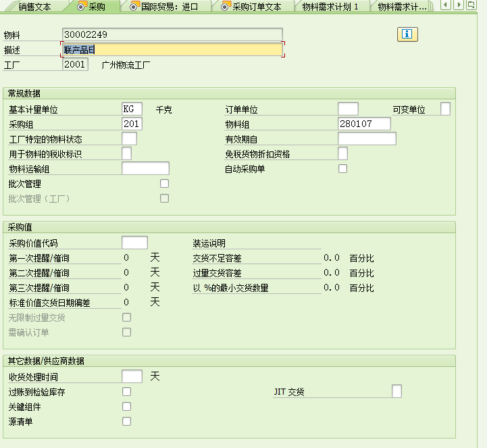Image resolution: width=487 pixels, height=448 pixels.
Task: Switch to the 销售文本 tab
Action: click(34, 7)
